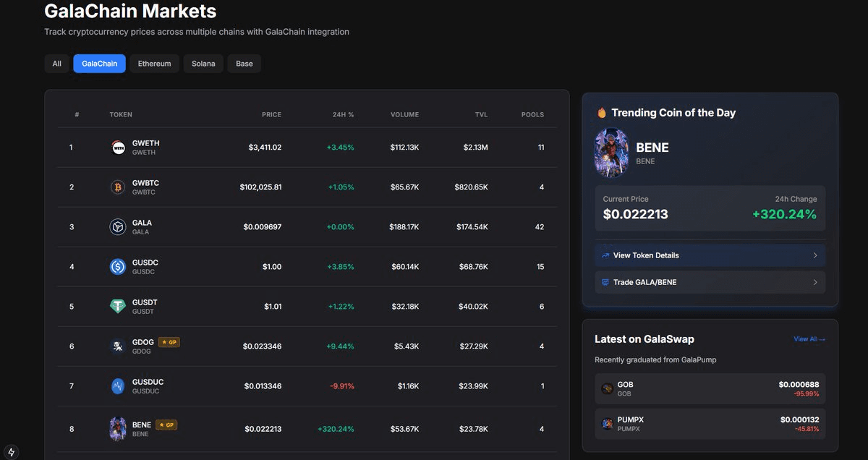
Task: Expand View Token Details via its chevron
Action: pos(814,255)
